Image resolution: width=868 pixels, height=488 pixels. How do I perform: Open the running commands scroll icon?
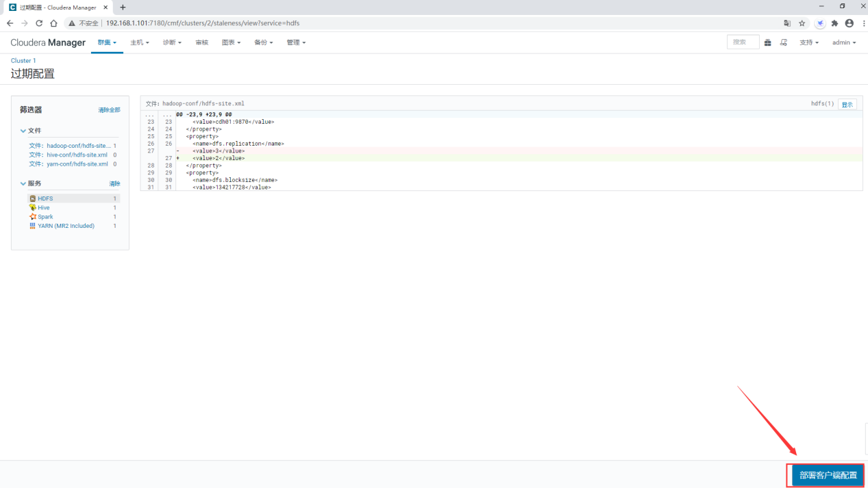pyautogui.click(x=784, y=42)
